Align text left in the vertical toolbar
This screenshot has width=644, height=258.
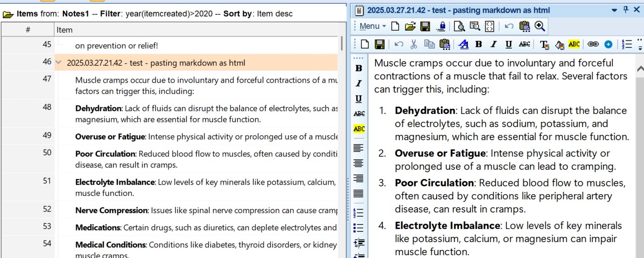359,148
